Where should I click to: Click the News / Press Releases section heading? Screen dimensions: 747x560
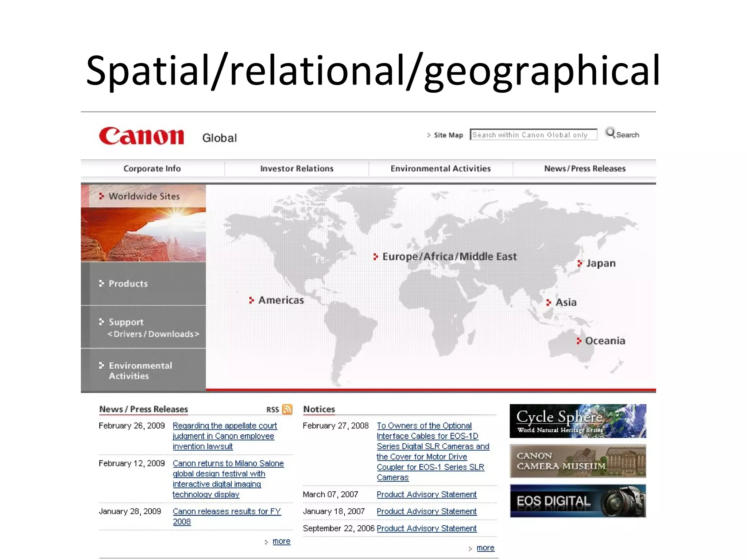[x=143, y=409]
